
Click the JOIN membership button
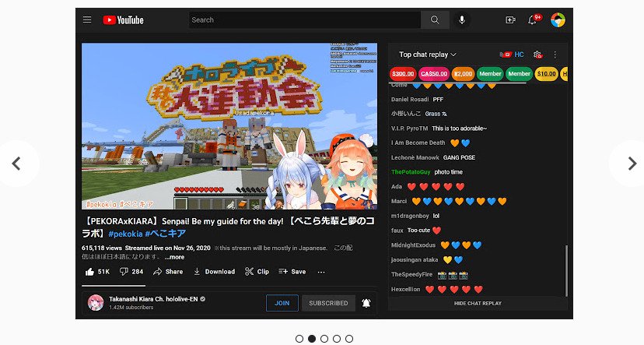[282, 303]
